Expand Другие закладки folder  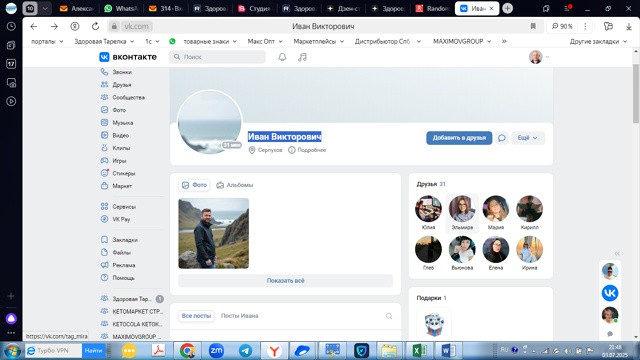(x=598, y=41)
